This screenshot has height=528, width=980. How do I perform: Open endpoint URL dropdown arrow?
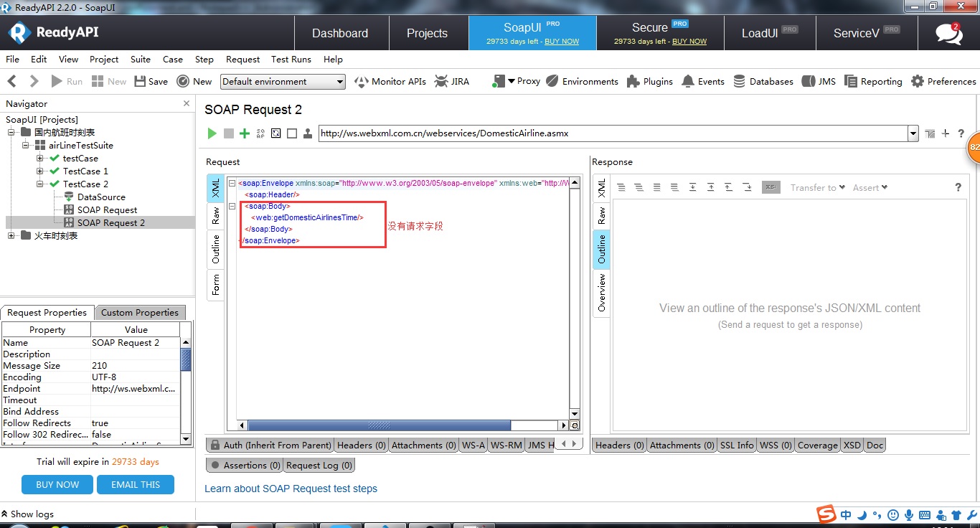pos(913,133)
